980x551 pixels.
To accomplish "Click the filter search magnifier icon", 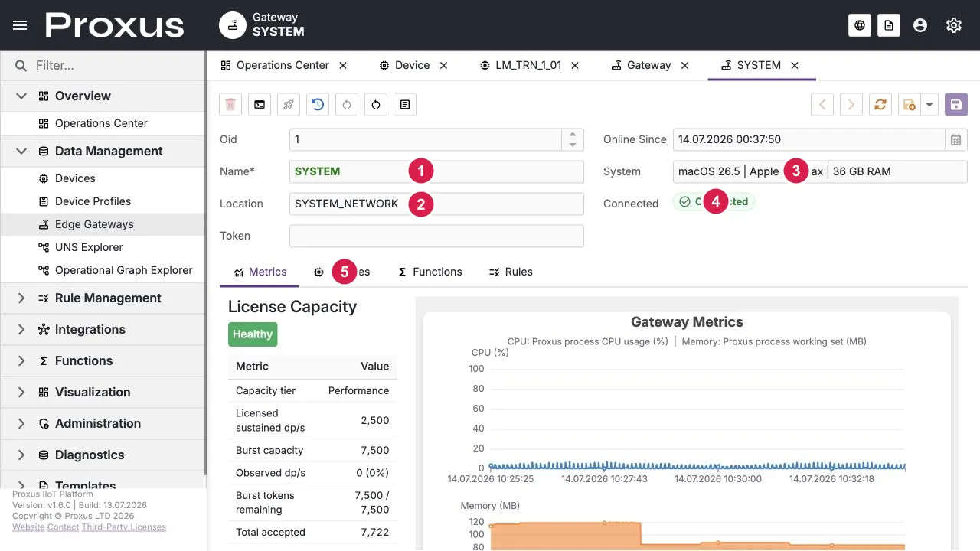I will 21,66.
